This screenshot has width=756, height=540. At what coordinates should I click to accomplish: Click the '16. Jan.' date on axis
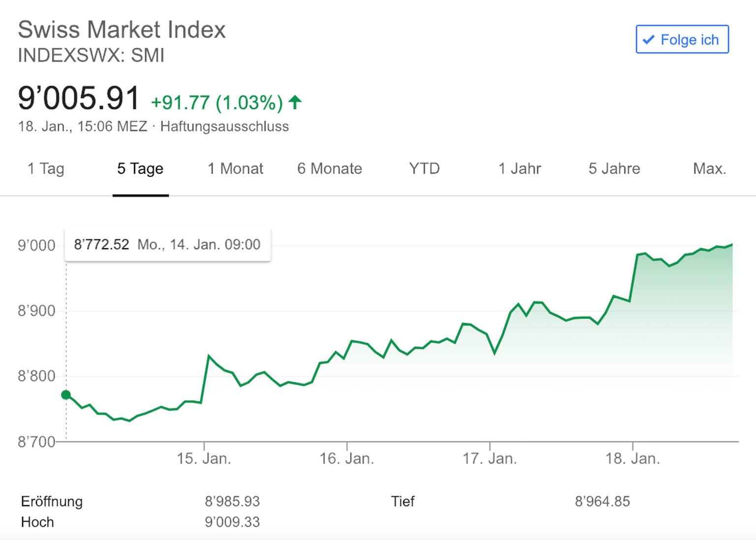tap(346, 459)
